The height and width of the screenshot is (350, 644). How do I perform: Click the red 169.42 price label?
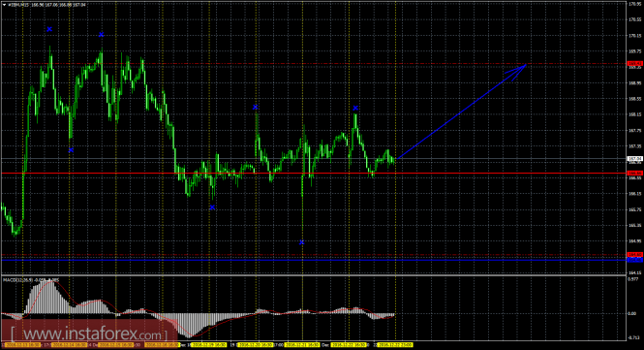(635, 64)
